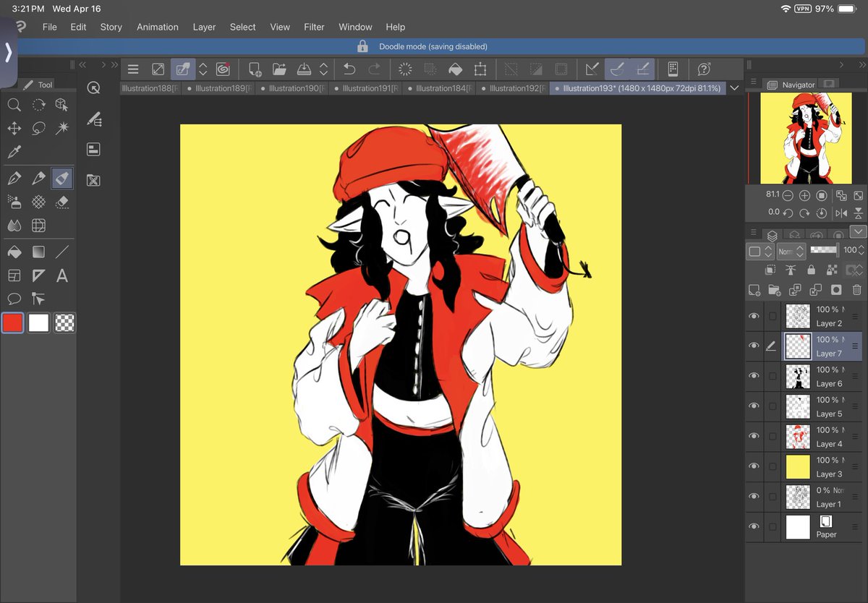Viewport: 868px width, 603px height.
Task: Select the Pen tool
Action: [x=14, y=178]
